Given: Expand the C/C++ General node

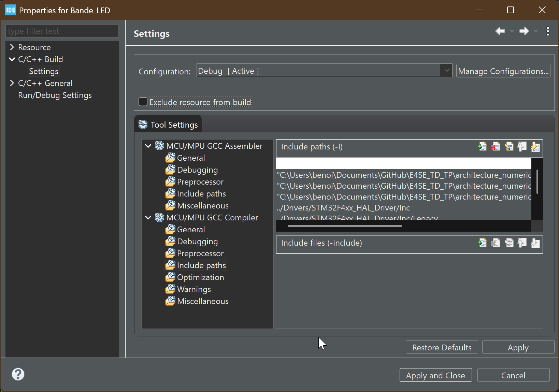Looking at the screenshot, I should click(x=12, y=83).
